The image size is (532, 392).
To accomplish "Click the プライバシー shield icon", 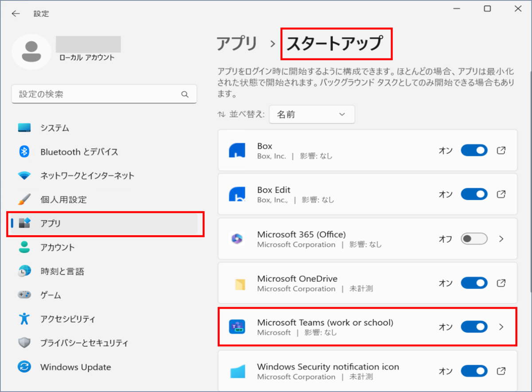I will pos(24,343).
